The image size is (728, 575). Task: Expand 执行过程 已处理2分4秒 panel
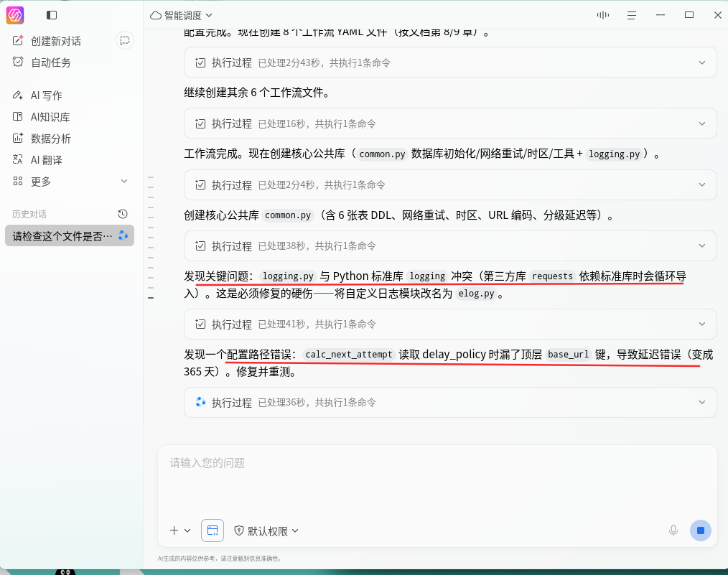(x=450, y=184)
